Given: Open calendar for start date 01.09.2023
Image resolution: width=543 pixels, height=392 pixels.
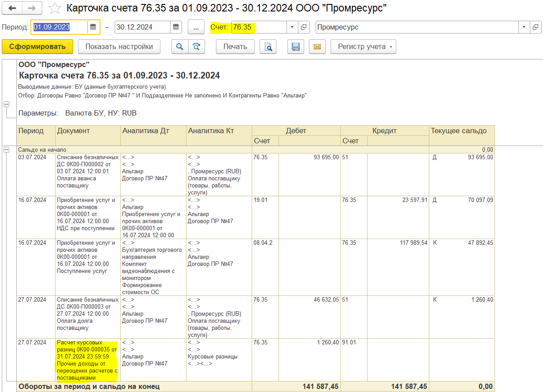Looking at the screenshot, I should (93, 27).
